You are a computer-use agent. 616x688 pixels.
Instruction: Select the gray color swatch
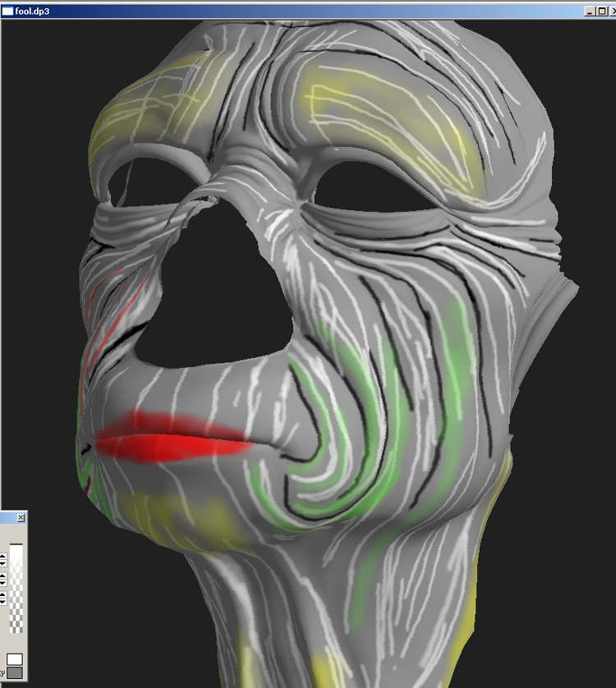tap(14, 672)
